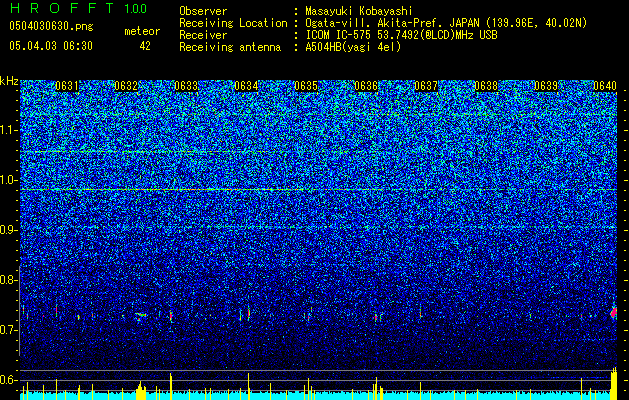Click the 0.6 kHz axis label

(8, 380)
